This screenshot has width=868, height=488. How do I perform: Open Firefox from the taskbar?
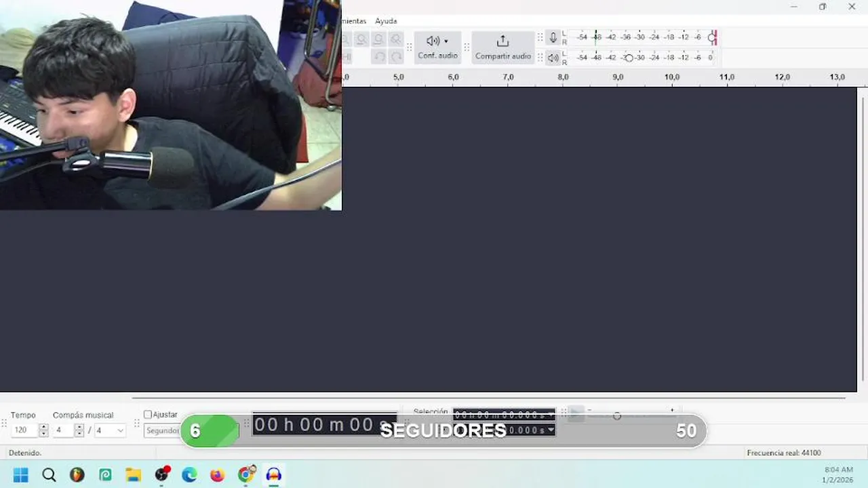pos(217,474)
